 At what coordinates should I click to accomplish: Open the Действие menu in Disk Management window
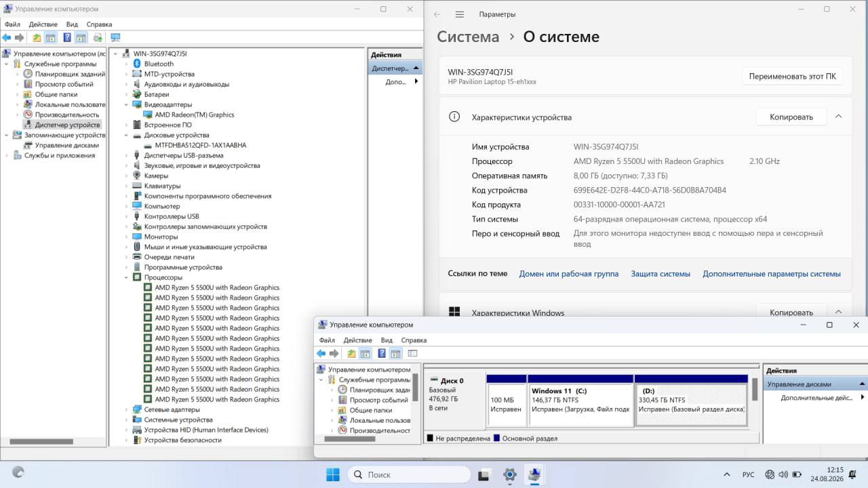pyautogui.click(x=357, y=340)
